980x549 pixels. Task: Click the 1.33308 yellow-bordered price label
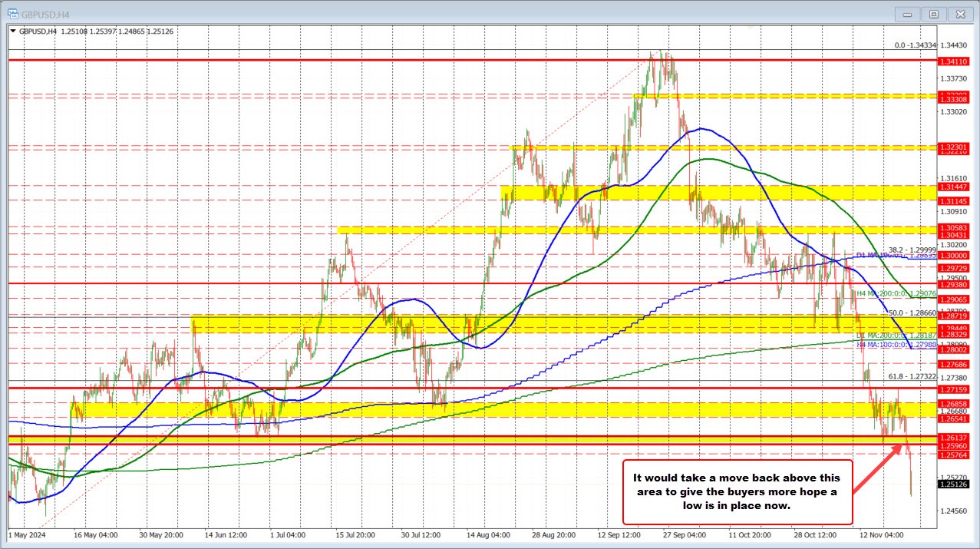pos(954,98)
